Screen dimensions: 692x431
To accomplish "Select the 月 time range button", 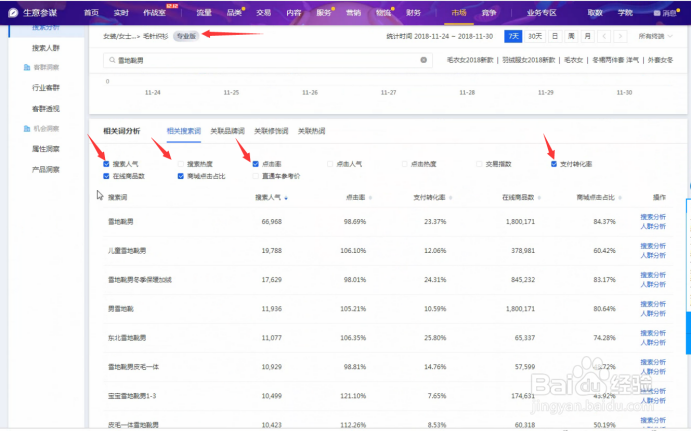I will pyautogui.click(x=587, y=36).
